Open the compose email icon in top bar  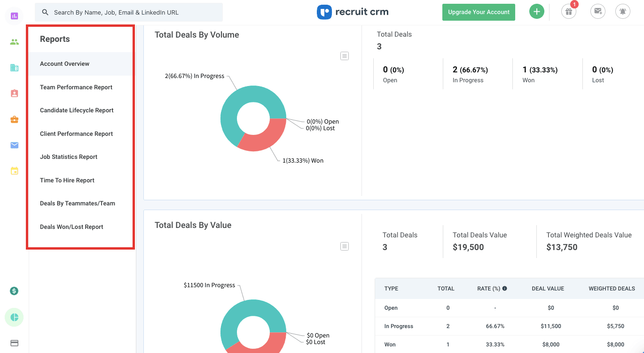[x=597, y=11]
